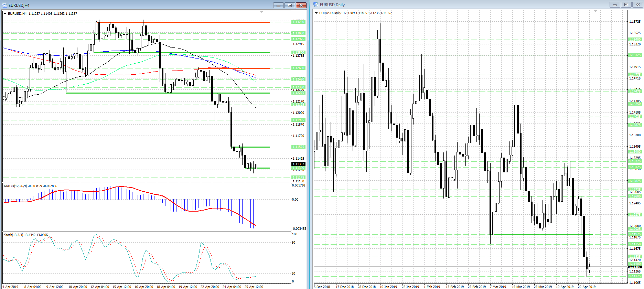The width and height of the screenshot is (644, 289).
Task: Maximize the EURUSD,H4 chart window
Action: [x=290, y=5]
